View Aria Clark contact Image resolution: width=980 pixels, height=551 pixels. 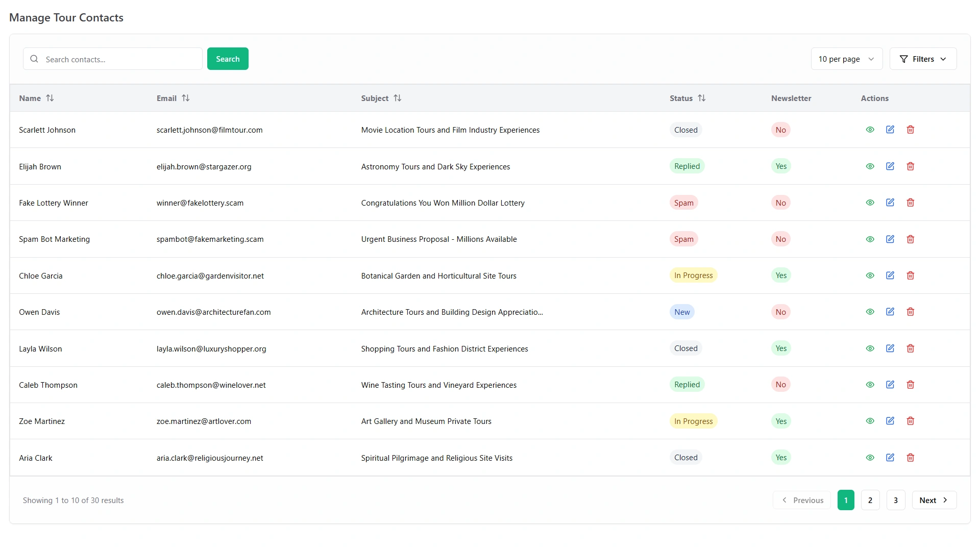pos(870,458)
